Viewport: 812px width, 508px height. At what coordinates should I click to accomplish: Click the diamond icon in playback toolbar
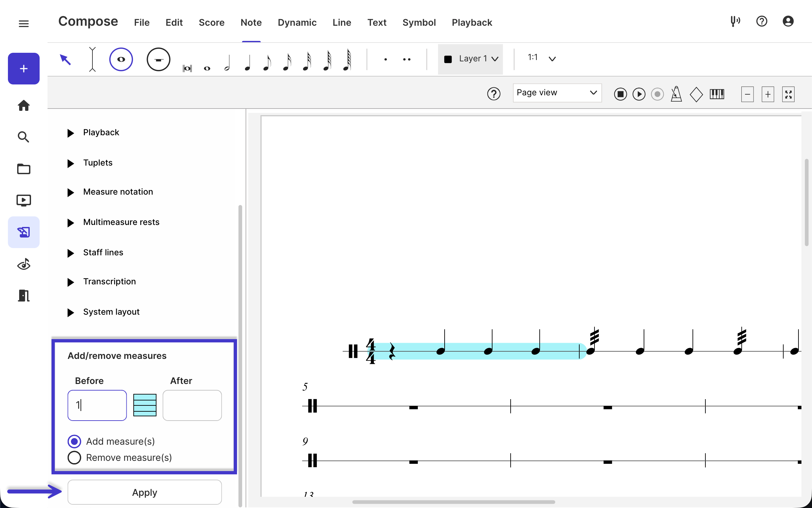click(696, 94)
